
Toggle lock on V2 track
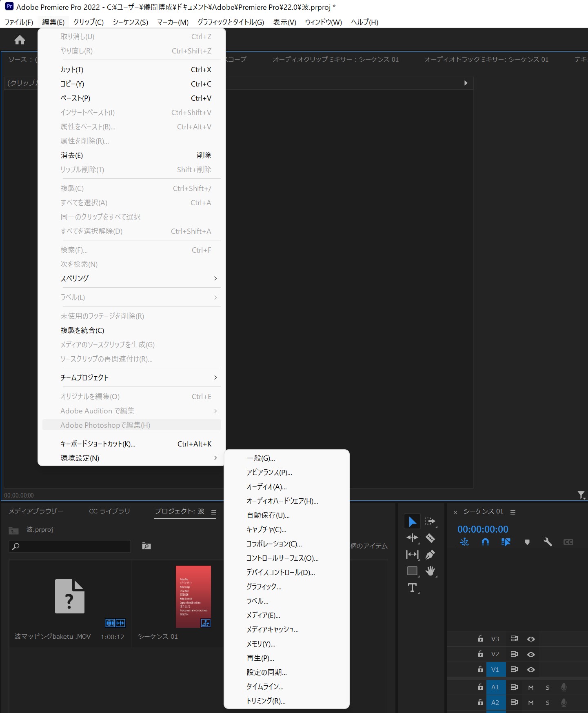pyautogui.click(x=481, y=654)
